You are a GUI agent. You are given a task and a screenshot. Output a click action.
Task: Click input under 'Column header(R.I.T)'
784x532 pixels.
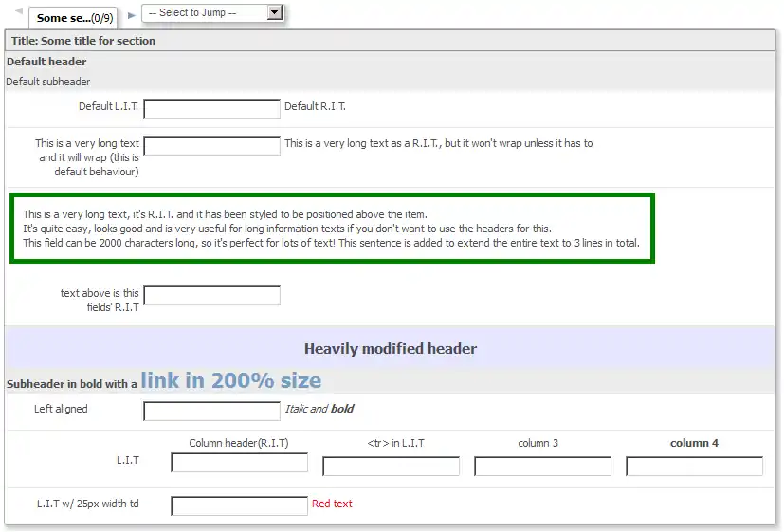pos(239,463)
